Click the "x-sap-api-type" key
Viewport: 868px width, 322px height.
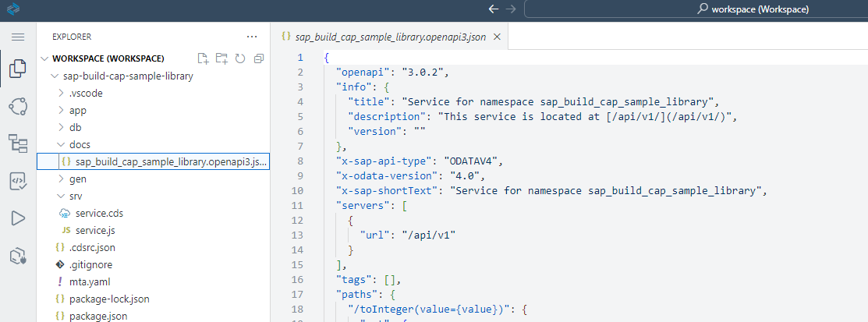pyautogui.click(x=384, y=161)
